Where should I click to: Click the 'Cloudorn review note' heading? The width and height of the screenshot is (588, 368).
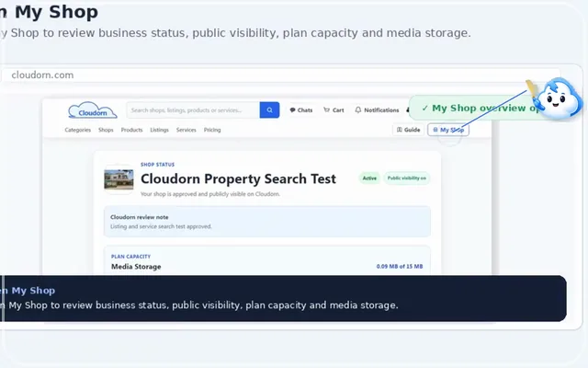(139, 217)
